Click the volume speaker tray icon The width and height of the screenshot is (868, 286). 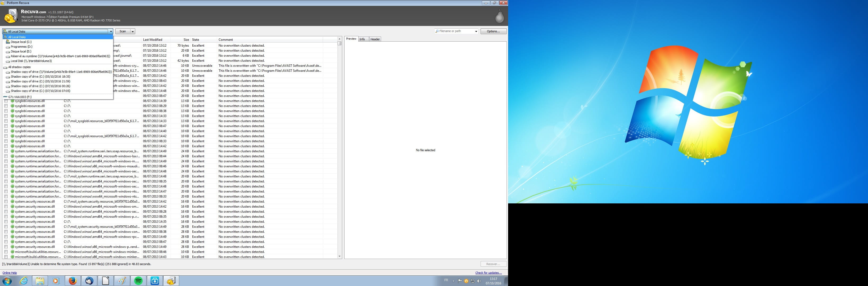pos(479,281)
